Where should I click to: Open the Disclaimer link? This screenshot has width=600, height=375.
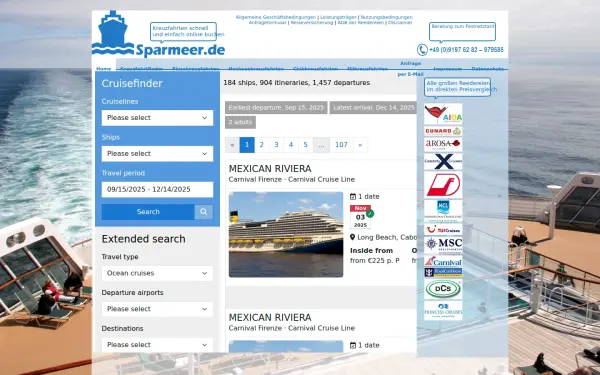point(400,23)
